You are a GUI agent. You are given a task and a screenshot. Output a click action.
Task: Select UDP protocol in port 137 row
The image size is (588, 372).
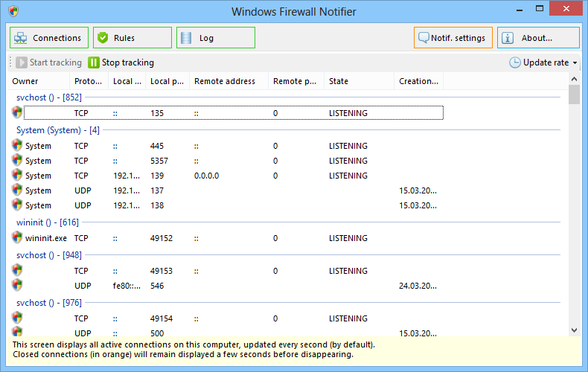pos(83,190)
